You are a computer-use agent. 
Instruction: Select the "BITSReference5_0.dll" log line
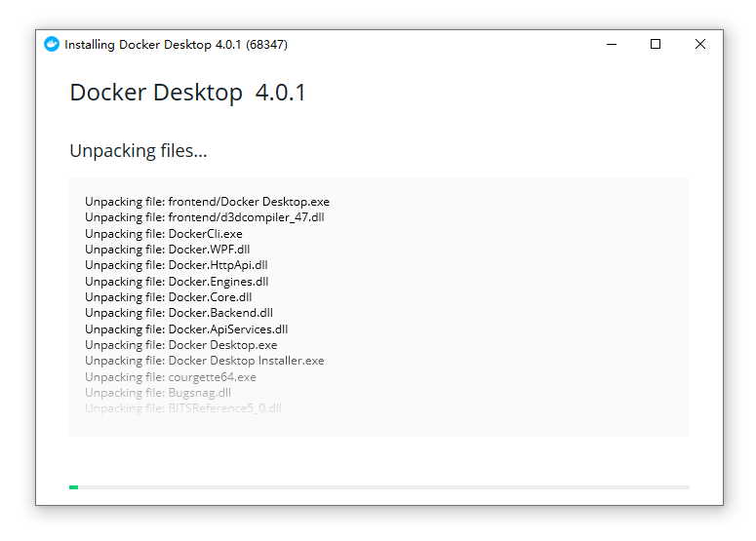coord(183,408)
